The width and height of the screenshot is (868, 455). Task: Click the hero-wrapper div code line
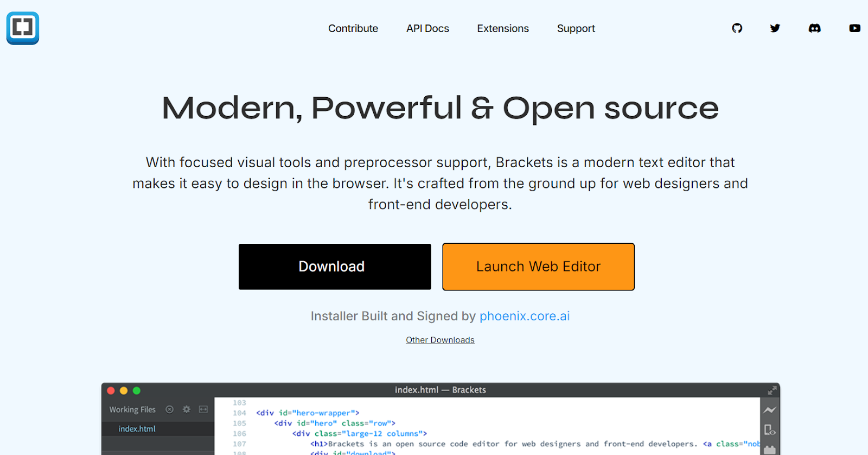pos(308,413)
